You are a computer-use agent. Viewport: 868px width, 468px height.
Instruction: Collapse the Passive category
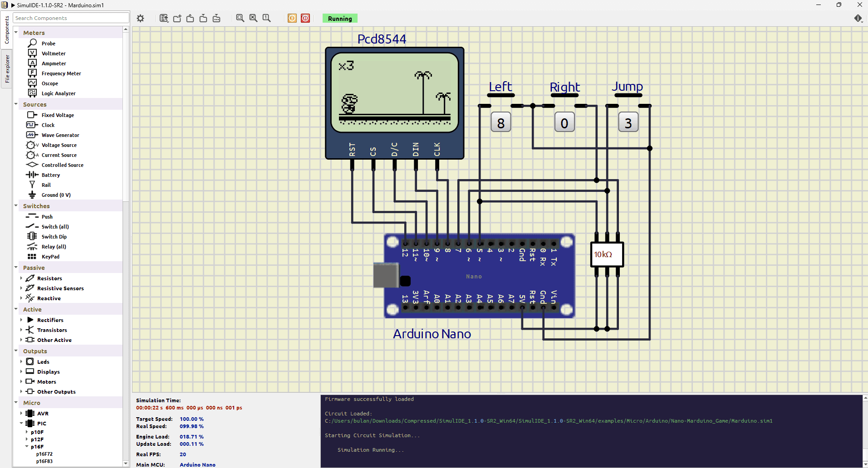[16, 267]
